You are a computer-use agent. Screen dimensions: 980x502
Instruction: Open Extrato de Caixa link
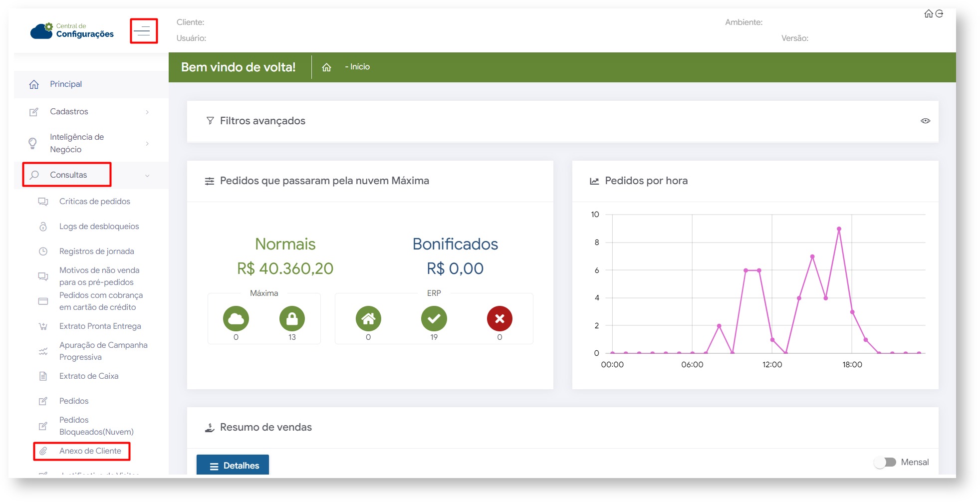point(89,376)
